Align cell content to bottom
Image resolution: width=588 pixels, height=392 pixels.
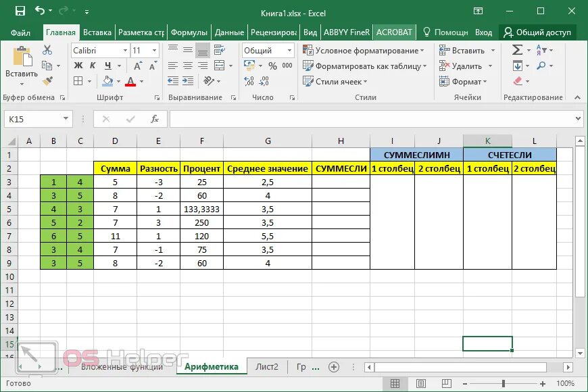[203, 50]
